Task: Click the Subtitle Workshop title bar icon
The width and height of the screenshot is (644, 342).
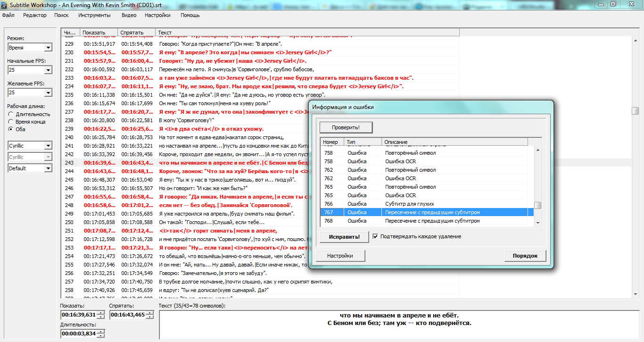Action: 4,4
